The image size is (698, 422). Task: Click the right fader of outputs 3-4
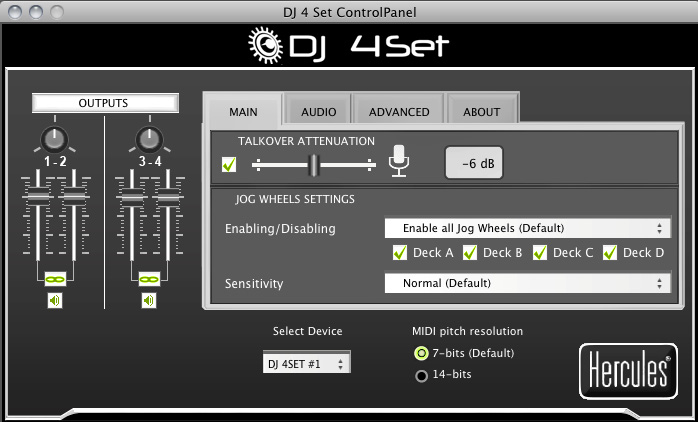[168, 196]
